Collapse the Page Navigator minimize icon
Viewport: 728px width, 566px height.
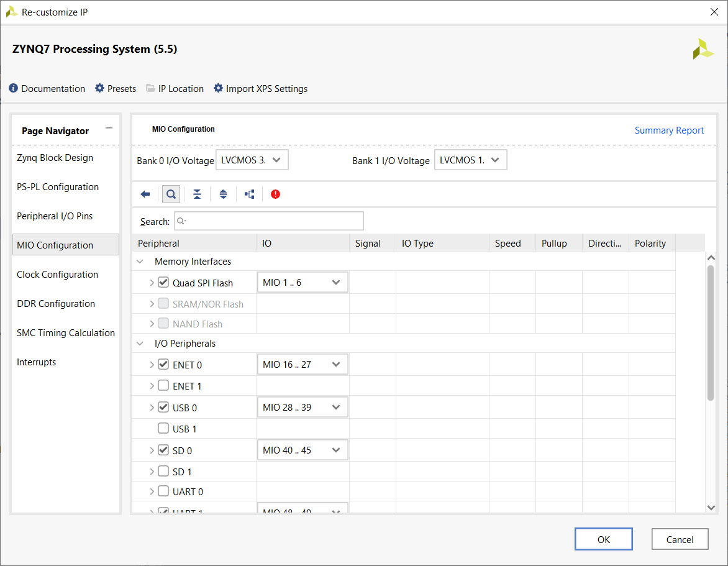click(x=109, y=128)
